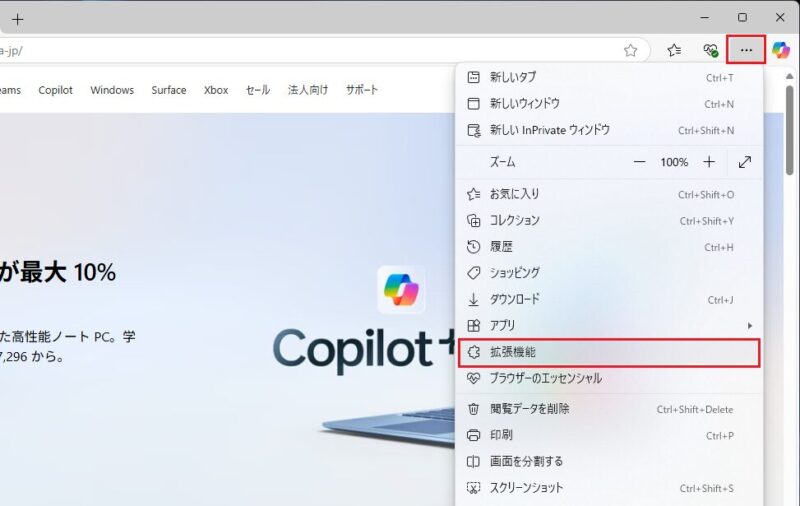Open Browser essentials heart toolbar icon

(710, 50)
